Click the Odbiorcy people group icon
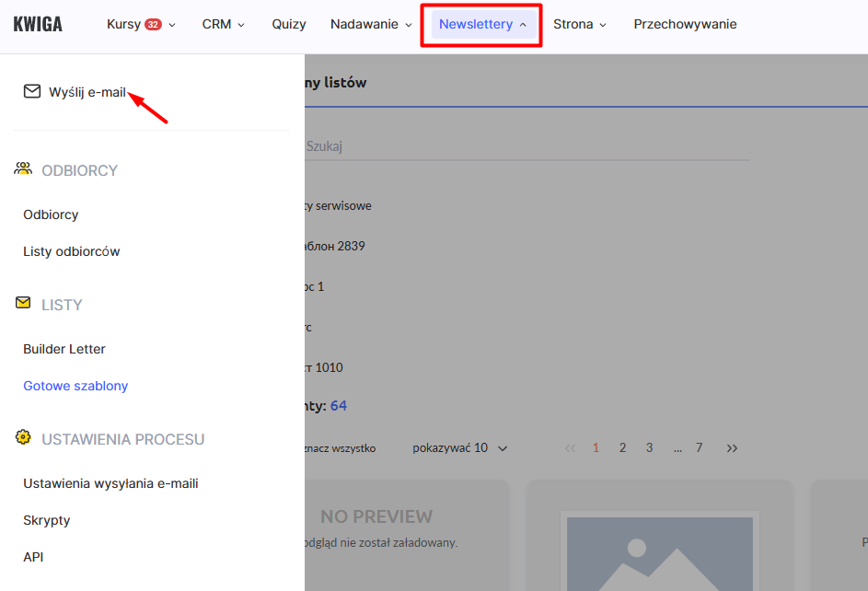The width and height of the screenshot is (868, 591). [x=23, y=169]
